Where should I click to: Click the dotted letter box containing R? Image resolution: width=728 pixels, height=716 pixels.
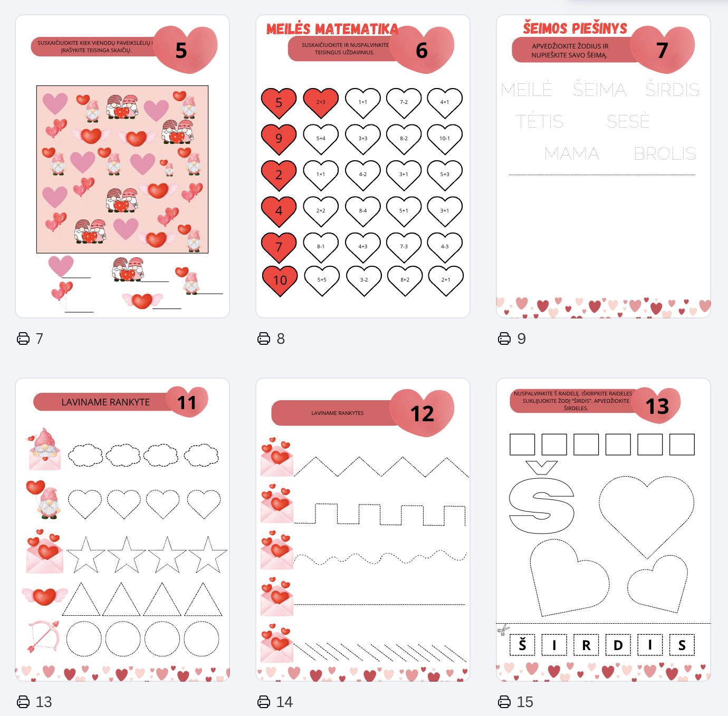[586, 645]
